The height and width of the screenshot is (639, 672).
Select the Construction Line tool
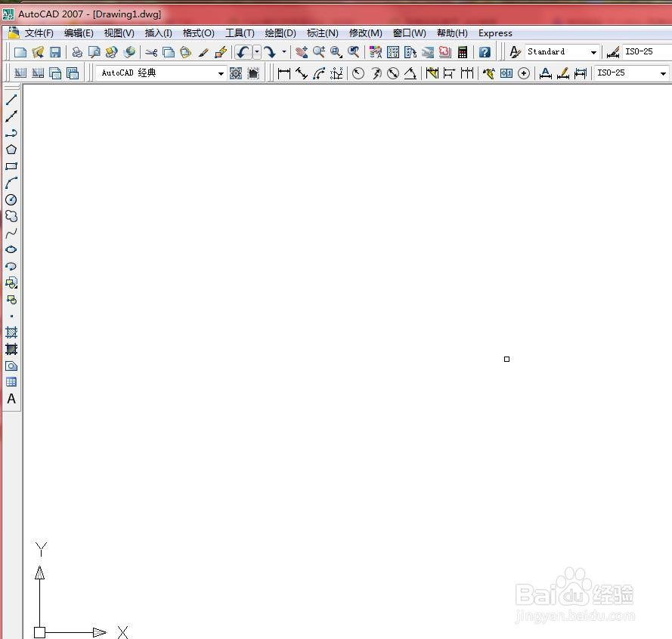pyautogui.click(x=11, y=116)
